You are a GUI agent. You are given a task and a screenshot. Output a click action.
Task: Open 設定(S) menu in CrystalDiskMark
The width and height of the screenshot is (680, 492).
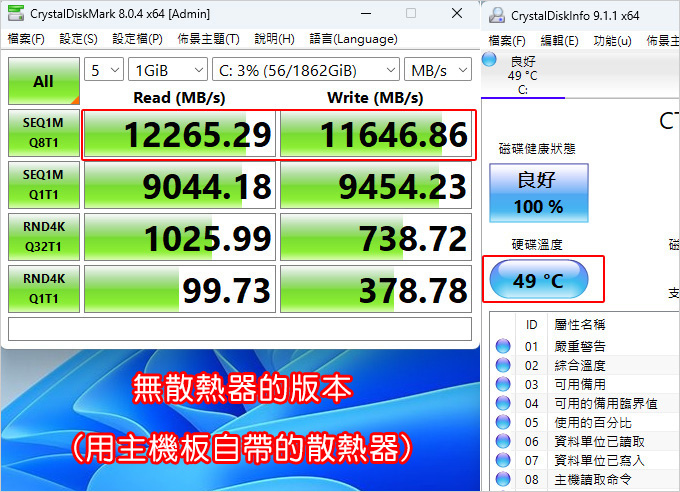click(x=78, y=39)
